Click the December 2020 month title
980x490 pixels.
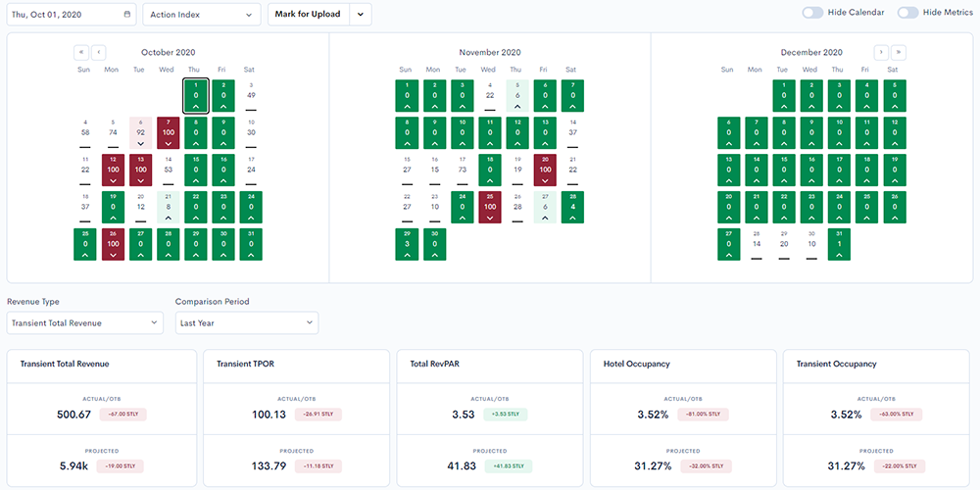click(x=811, y=53)
